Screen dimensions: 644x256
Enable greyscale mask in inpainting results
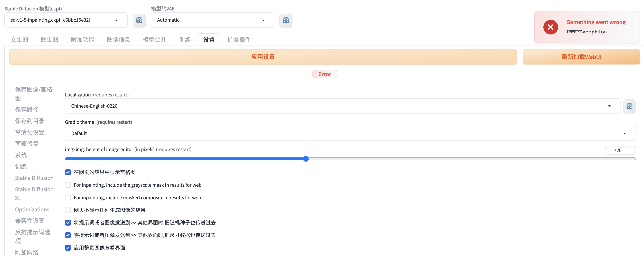tap(68, 185)
